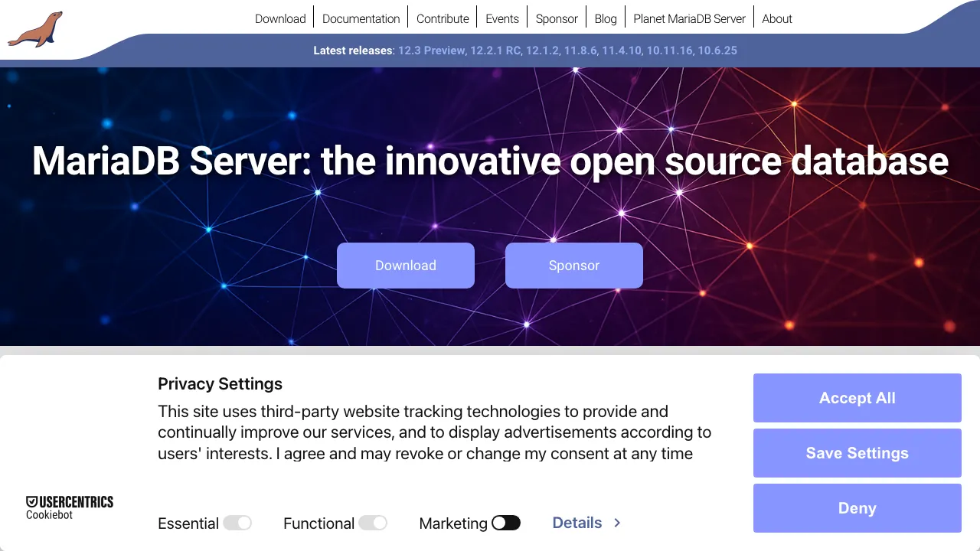Expand the cookie Details section
This screenshot has width=980, height=551.
577,523
